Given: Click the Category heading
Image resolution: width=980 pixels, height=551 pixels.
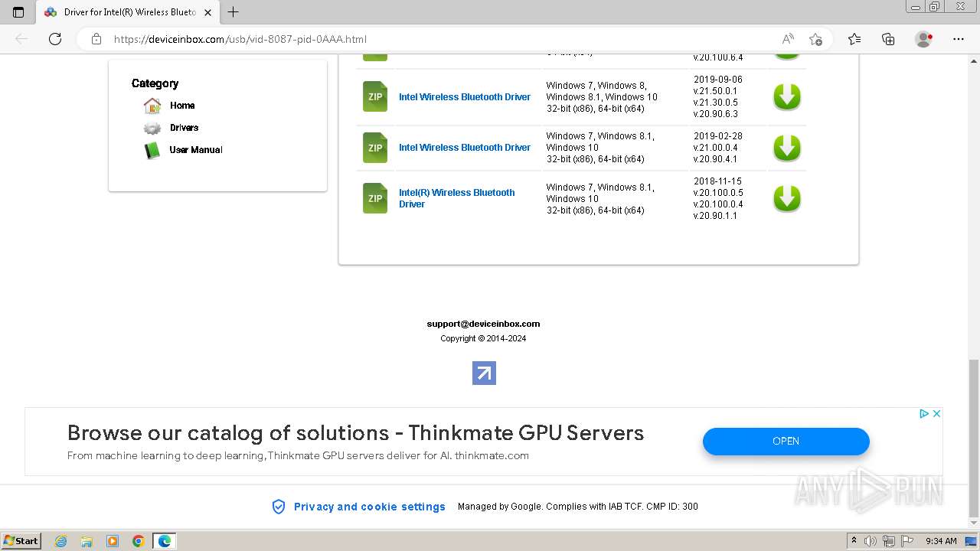Looking at the screenshot, I should click(x=155, y=83).
